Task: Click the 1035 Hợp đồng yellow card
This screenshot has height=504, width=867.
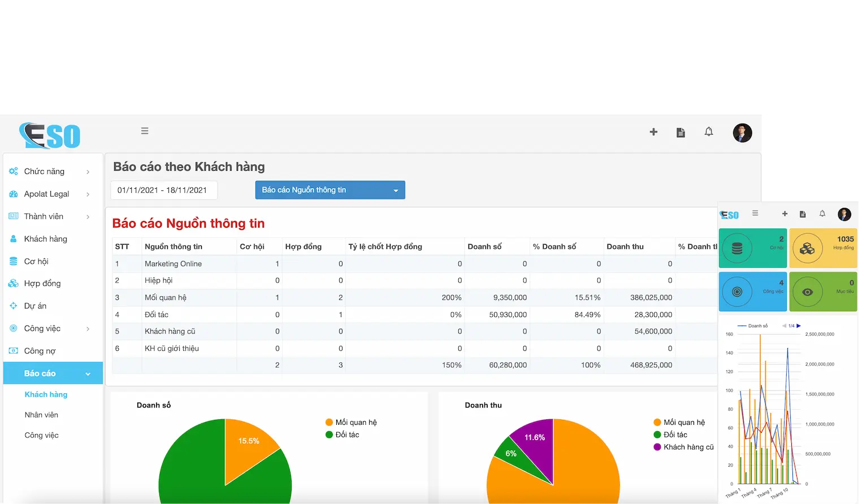Action: pyautogui.click(x=823, y=248)
